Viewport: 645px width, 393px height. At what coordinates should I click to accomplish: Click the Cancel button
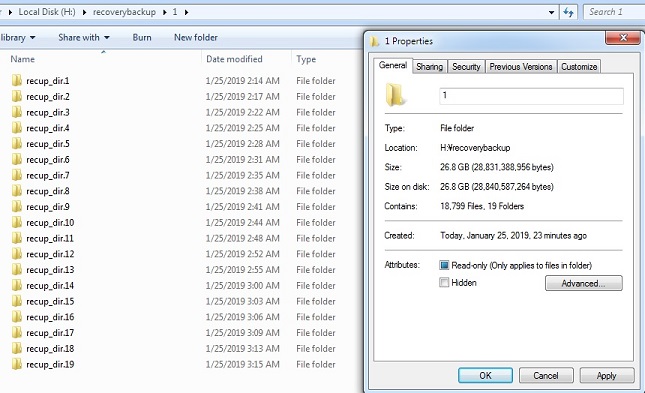click(546, 375)
